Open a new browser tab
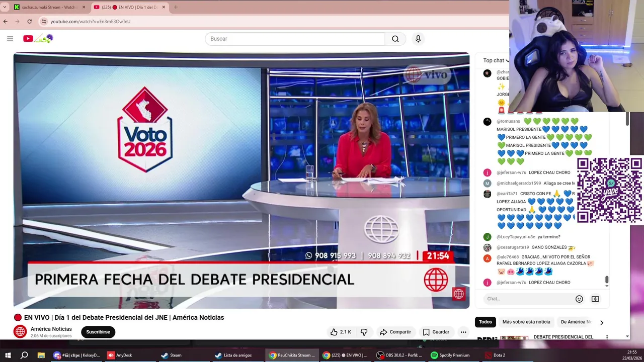This screenshot has height=362, width=644. click(176, 7)
